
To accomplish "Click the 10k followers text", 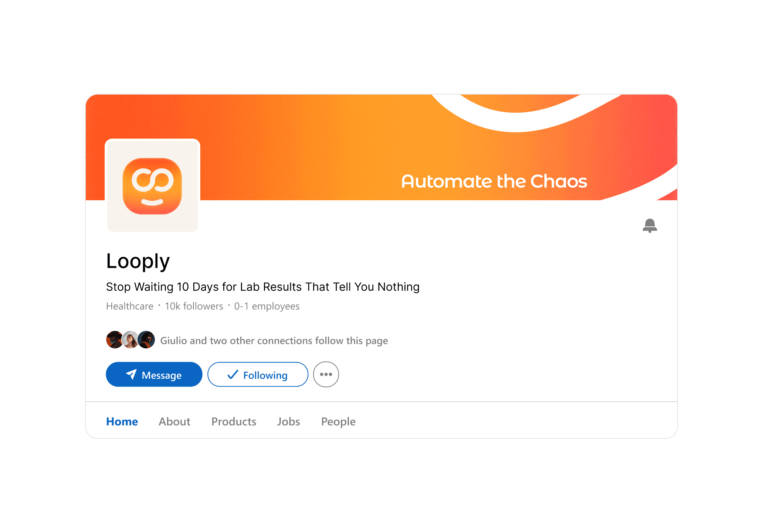I will (x=194, y=306).
